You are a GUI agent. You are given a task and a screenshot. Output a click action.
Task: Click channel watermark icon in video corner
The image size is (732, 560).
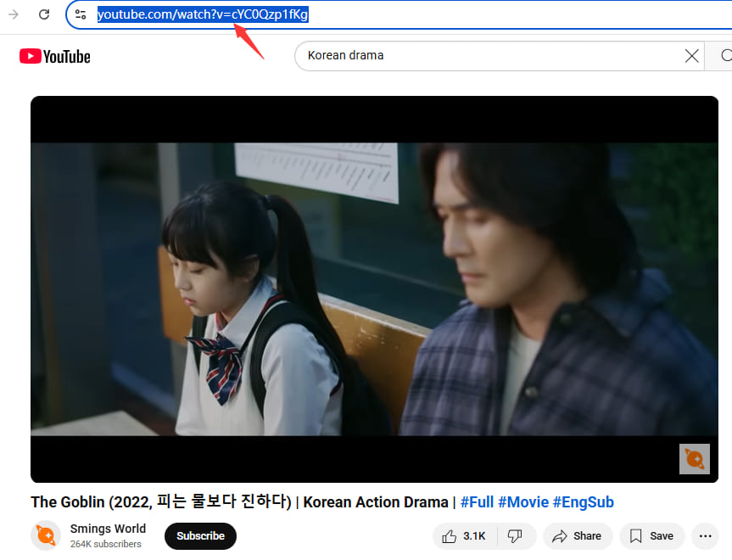pos(695,459)
